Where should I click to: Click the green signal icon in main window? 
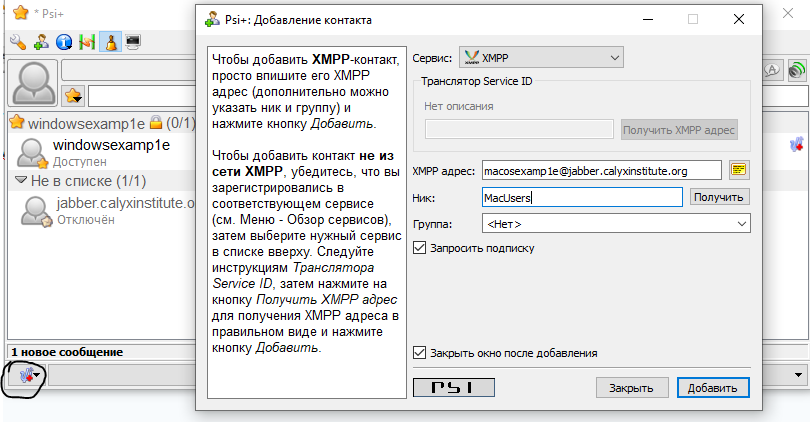click(797, 70)
